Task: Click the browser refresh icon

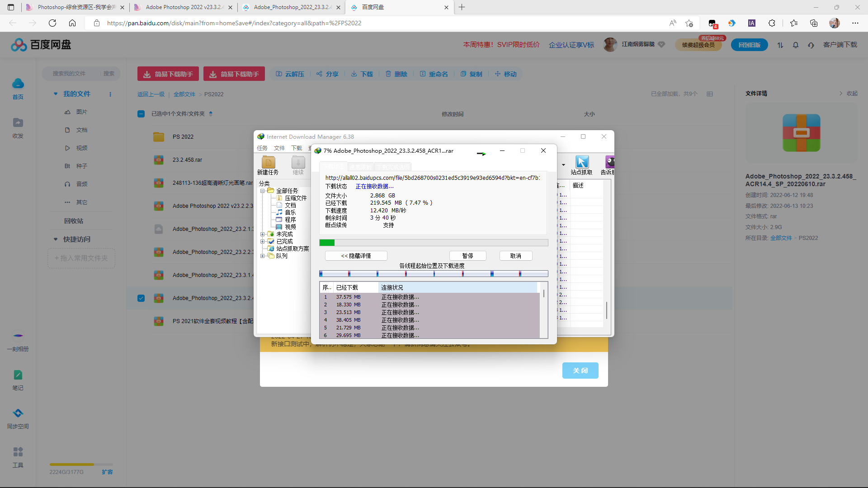Action: (x=52, y=23)
